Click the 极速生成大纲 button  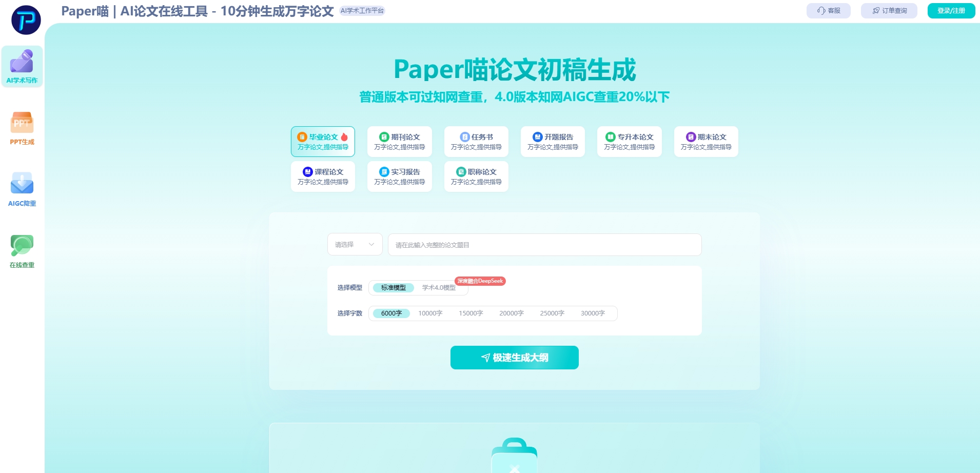pos(515,358)
